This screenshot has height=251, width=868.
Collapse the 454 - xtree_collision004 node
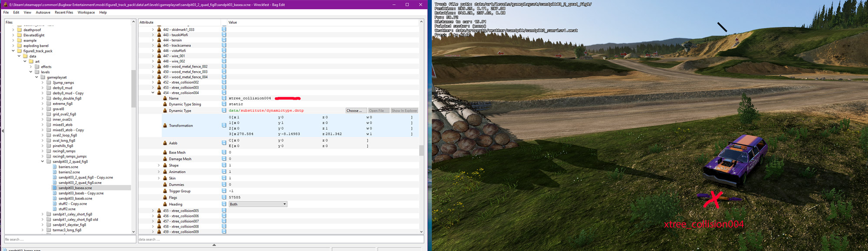tap(153, 93)
